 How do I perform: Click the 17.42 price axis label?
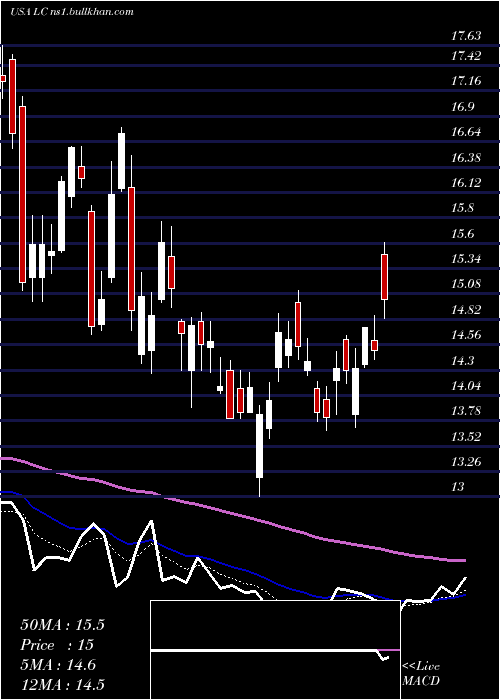click(x=466, y=56)
